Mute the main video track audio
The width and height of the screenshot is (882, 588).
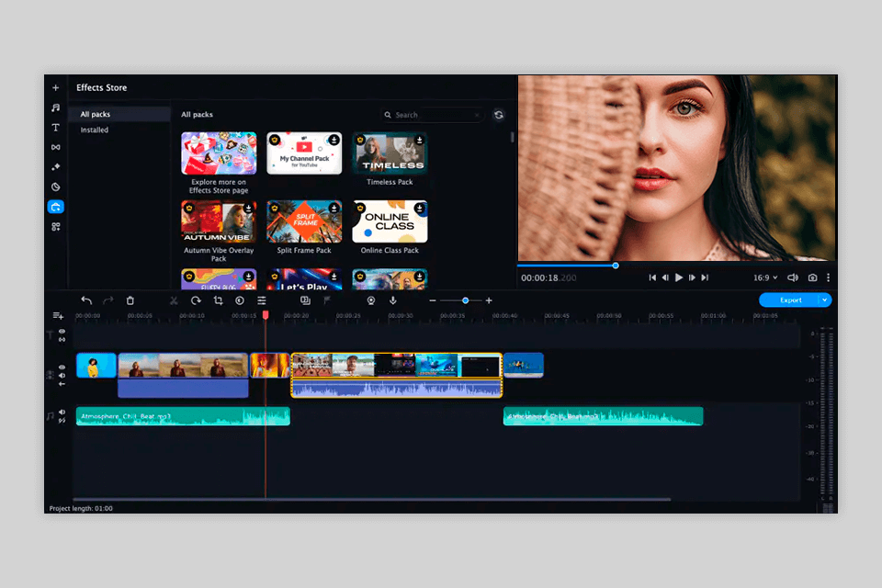tap(62, 375)
